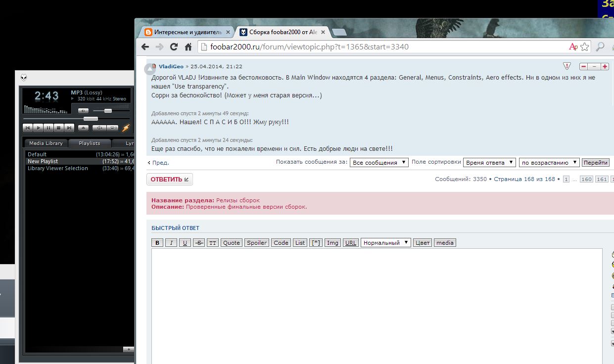The height and width of the screenshot is (364, 614).
Task: Skip to the next track
Action: [69, 128]
